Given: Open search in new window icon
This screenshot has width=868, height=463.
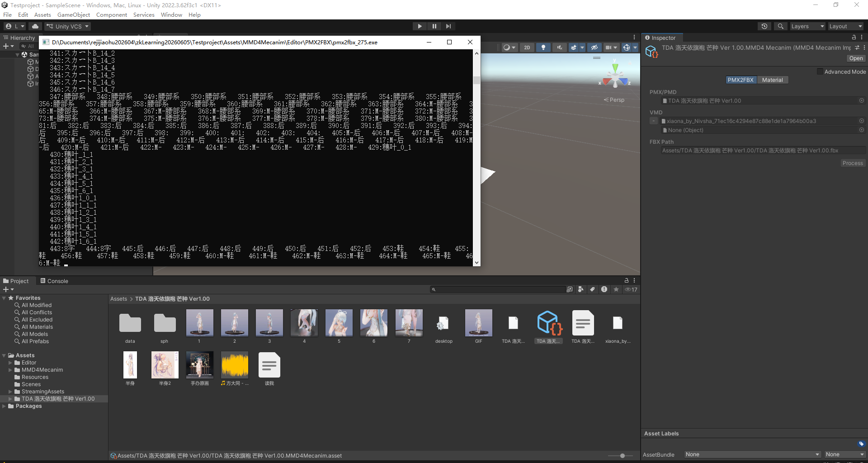Looking at the screenshot, I should point(570,289).
